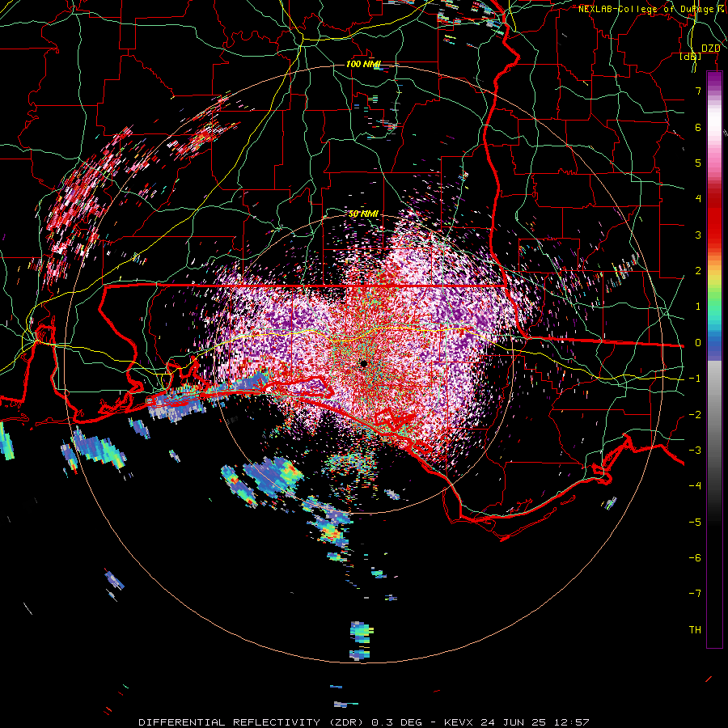Click the 3 dB label on color scale
Screen dimensions: 728x728
coord(698,235)
